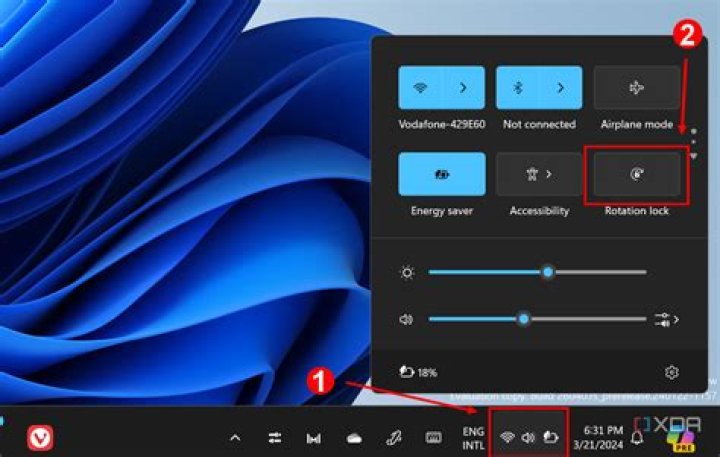Image resolution: width=720 pixels, height=457 pixels.
Task: Click the volume slider handle
Action: (523, 319)
